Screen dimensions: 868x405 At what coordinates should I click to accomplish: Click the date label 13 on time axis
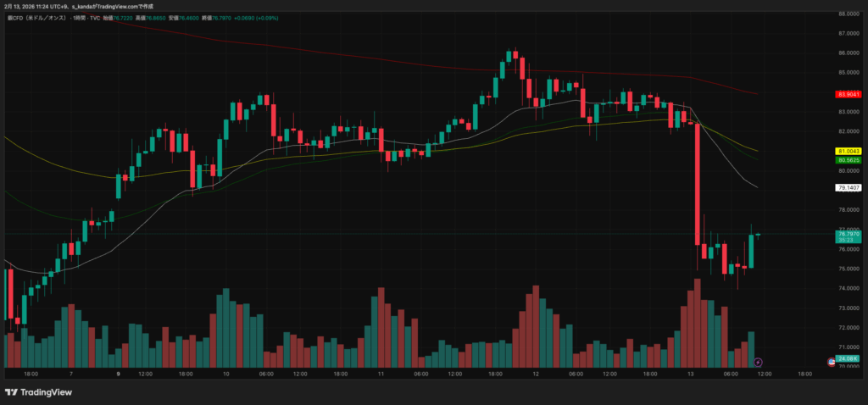click(x=691, y=374)
